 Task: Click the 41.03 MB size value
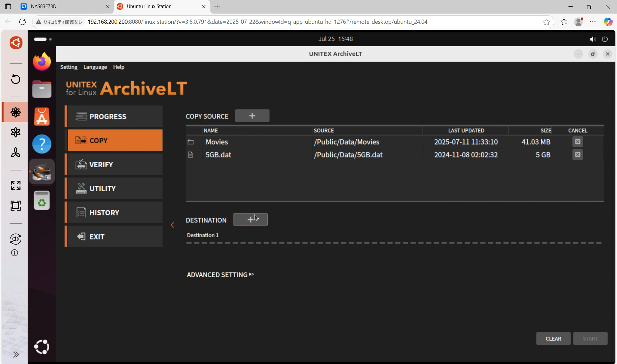(536, 142)
